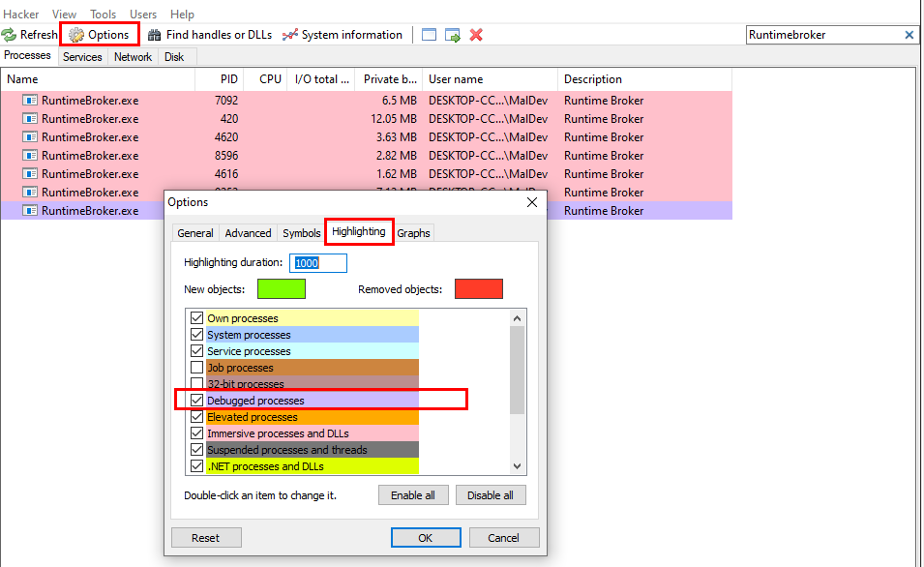Open the Hacker menu
The image size is (924, 567).
21,15
